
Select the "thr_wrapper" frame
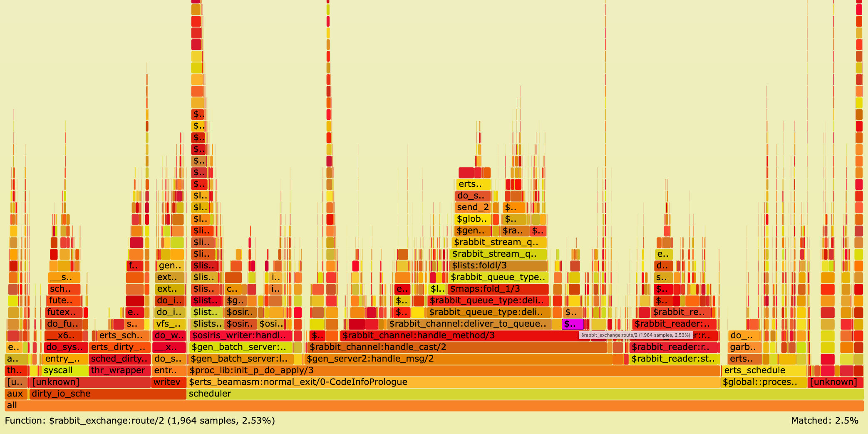(118, 370)
